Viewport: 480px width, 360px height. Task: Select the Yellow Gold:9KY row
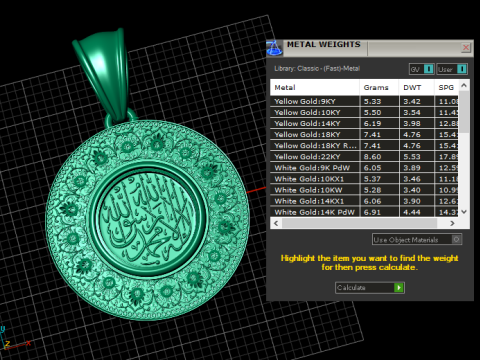pos(364,101)
